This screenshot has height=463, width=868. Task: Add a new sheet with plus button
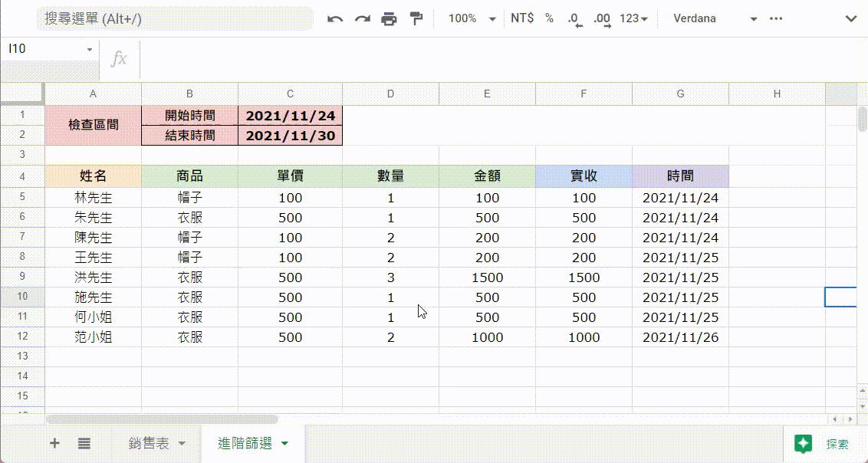pos(54,443)
